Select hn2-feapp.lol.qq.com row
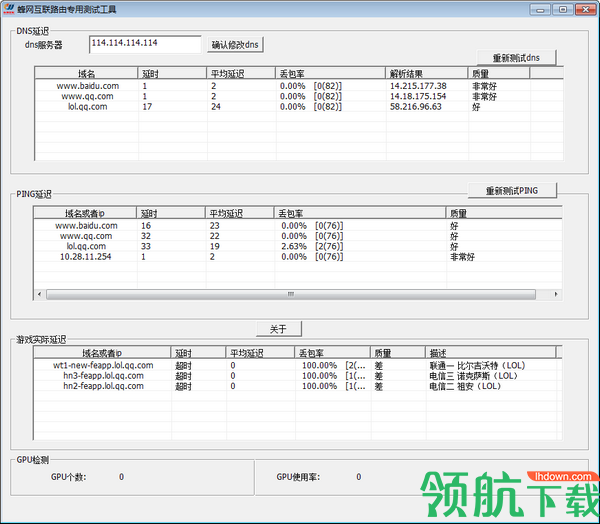 pyautogui.click(x=298, y=386)
